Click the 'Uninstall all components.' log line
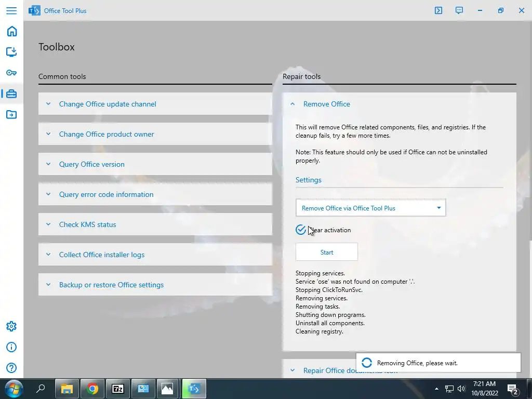 coord(330,323)
